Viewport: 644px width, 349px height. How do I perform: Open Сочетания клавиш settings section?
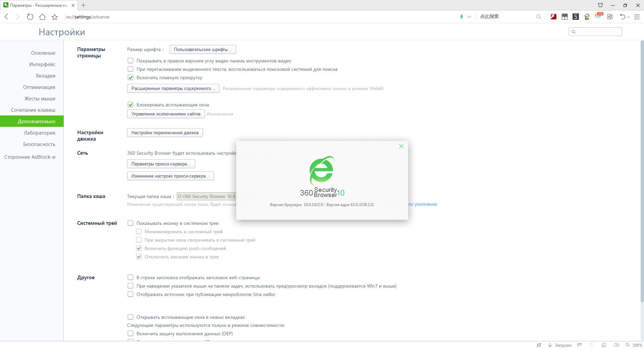pyautogui.click(x=33, y=110)
